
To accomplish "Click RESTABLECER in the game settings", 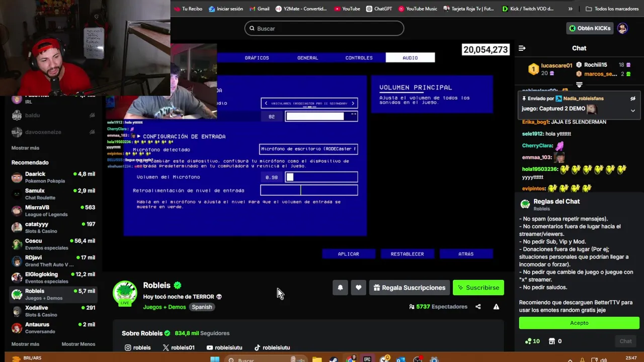I will click(407, 254).
